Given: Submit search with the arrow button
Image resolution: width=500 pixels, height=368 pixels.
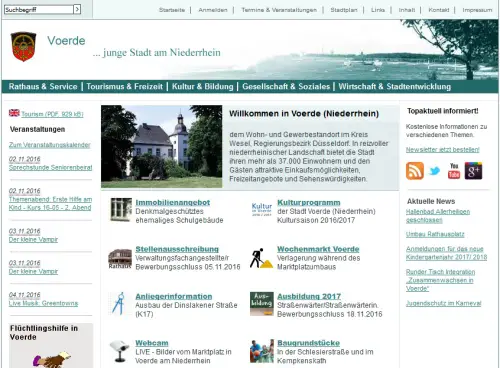Looking at the screenshot, I should [x=77, y=9].
